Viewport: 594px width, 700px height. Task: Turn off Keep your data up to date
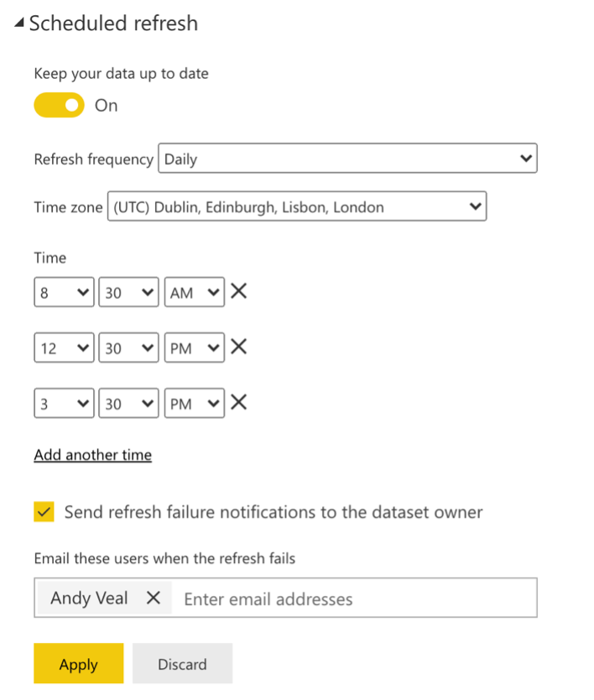60,106
